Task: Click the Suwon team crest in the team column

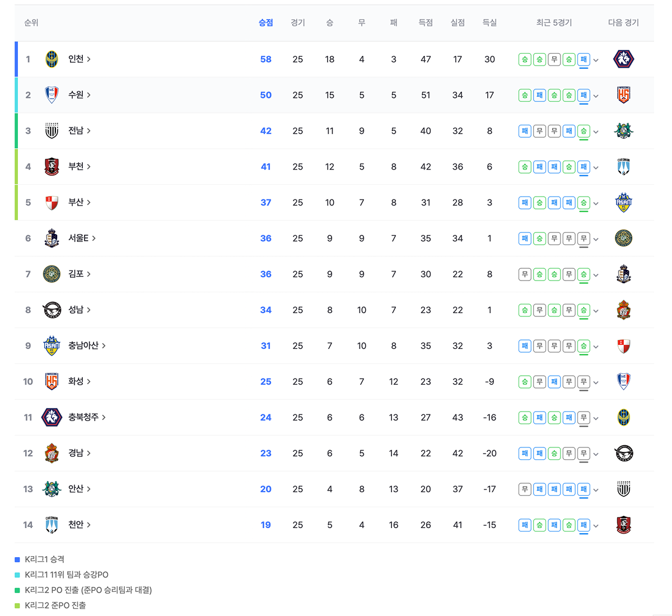Action: (52, 95)
